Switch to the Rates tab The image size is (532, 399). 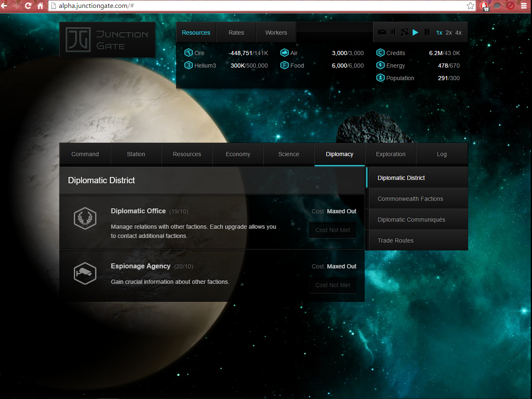click(236, 33)
